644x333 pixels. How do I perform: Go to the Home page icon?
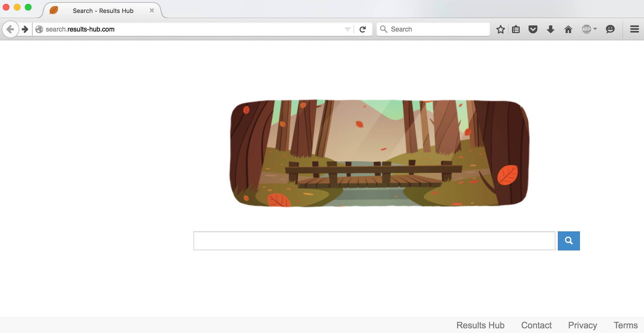(568, 29)
